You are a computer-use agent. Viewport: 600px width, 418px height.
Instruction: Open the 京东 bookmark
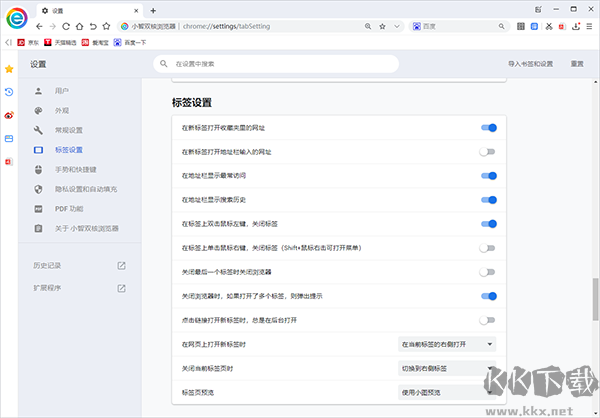pyautogui.click(x=28, y=42)
